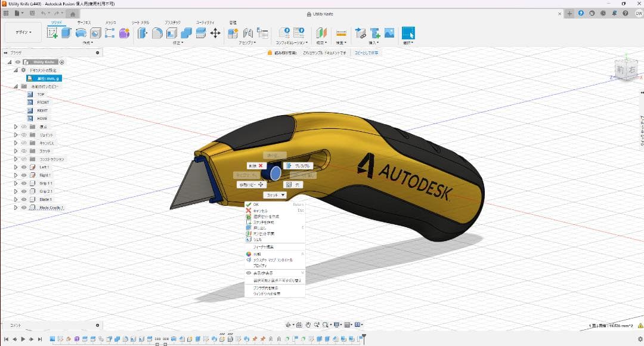This screenshot has width=644, height=346.
Task: Click the ViewCube in the top-right corner
Action: click(x=626, y=70)
